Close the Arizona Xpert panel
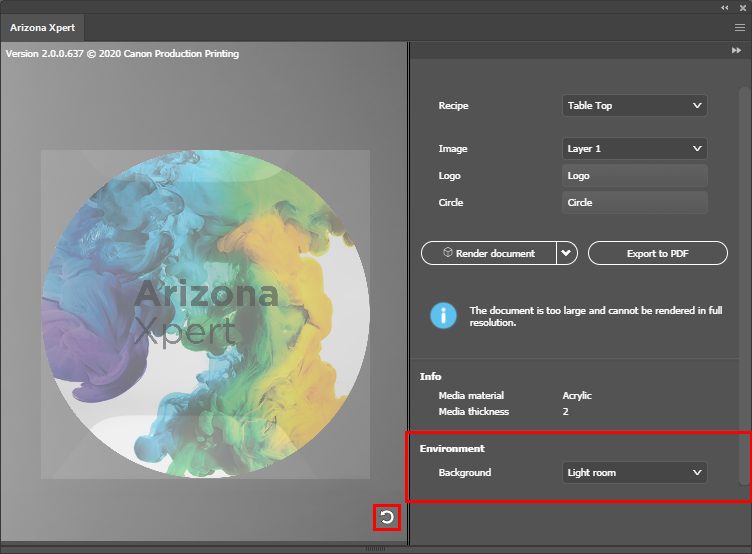Screen dimensions: 752x554 pyautogui.click(x=743, y=8)
